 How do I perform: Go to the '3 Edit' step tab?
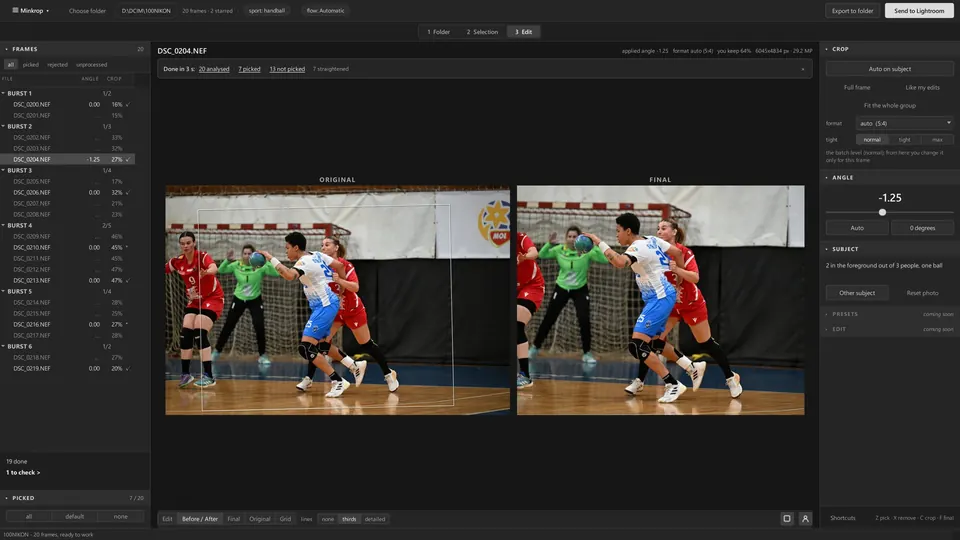coord(523,32)
